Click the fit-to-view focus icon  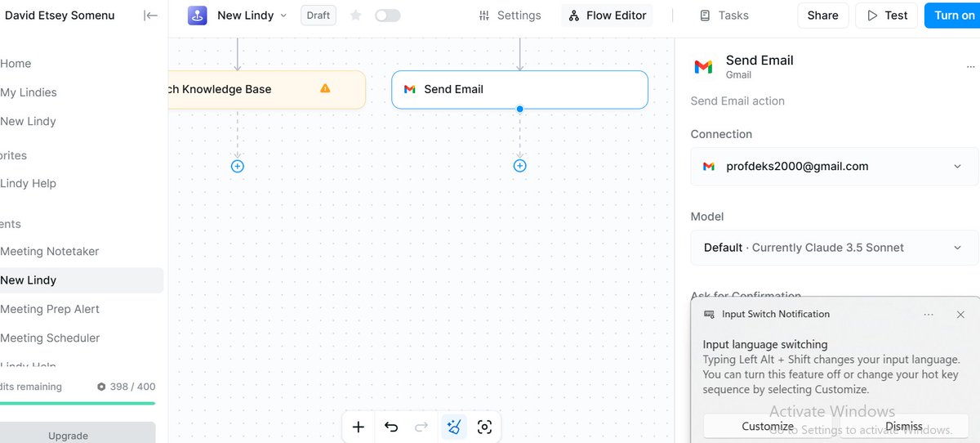tap(484, 427)
